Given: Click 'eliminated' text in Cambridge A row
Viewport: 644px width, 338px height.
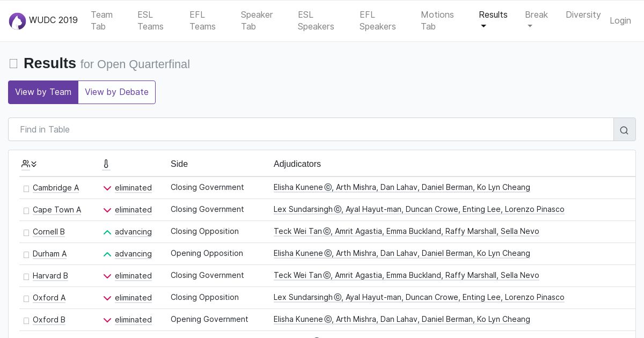Looking at the screenshot, I should pyautogui.click(x=133, y=188).
